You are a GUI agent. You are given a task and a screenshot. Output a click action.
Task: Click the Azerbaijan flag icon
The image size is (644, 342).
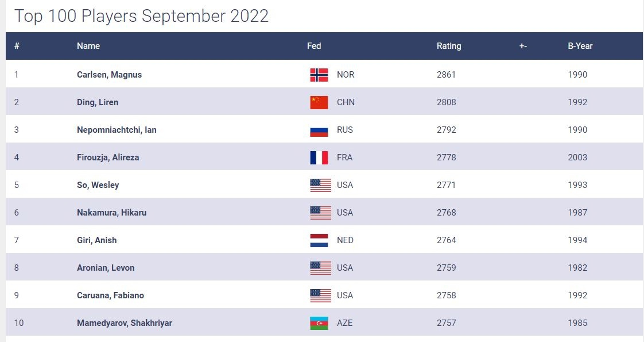pyautogui.click(x=319, y=323)
